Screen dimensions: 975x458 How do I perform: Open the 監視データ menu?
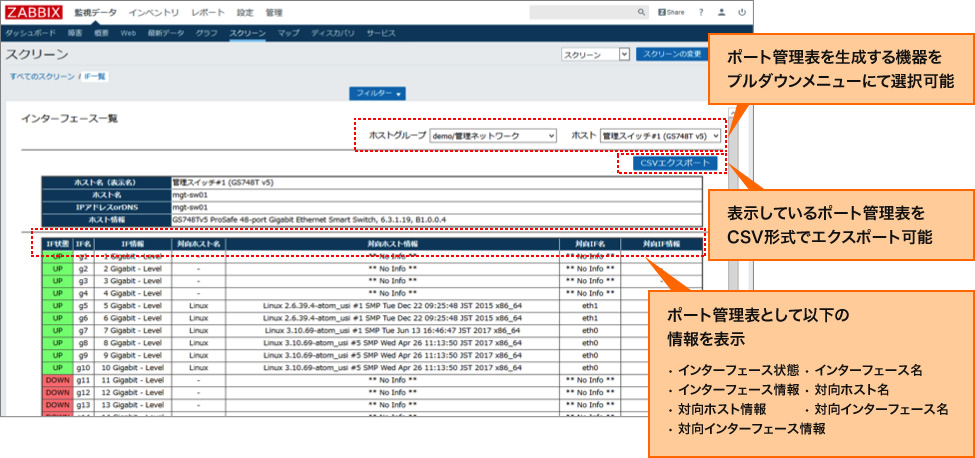(95, 12)
